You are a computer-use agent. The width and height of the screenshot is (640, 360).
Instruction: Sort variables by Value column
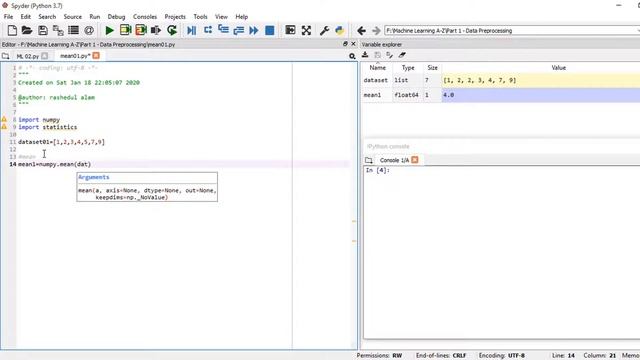coord(558,68)
